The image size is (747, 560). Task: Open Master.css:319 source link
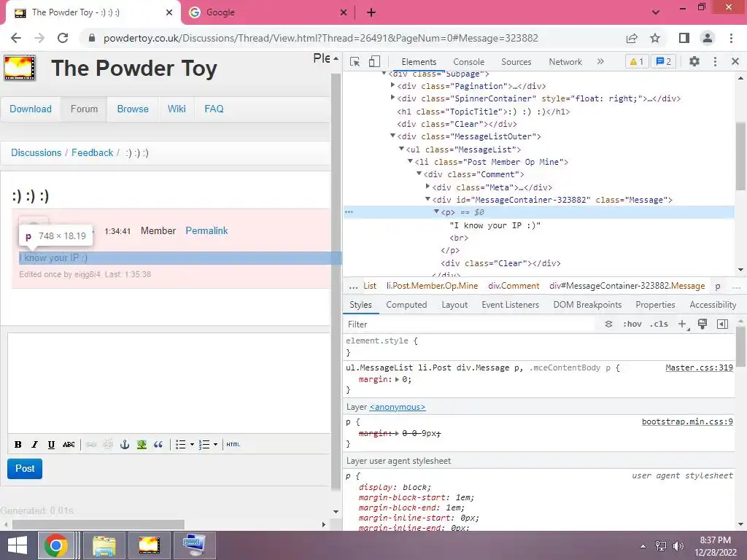(x=699, y=367)
